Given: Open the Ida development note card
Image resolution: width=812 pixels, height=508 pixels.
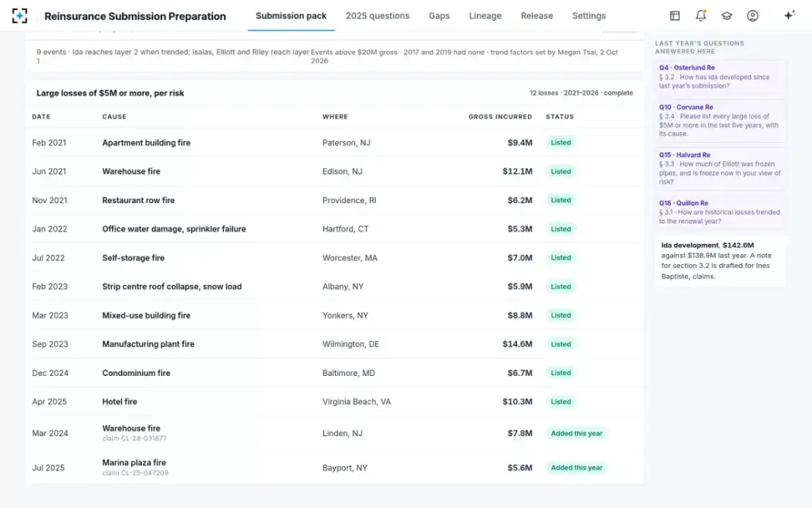Looking at the screenshot, I should (721, 261).
